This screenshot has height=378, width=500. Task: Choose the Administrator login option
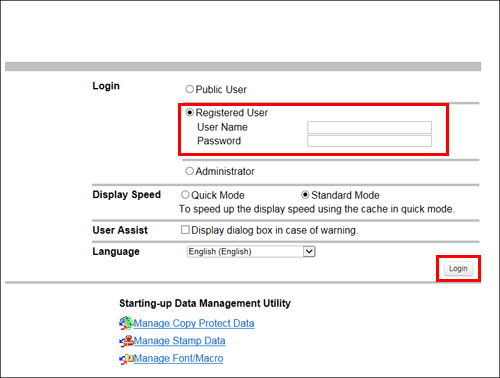tap(189, 171)
